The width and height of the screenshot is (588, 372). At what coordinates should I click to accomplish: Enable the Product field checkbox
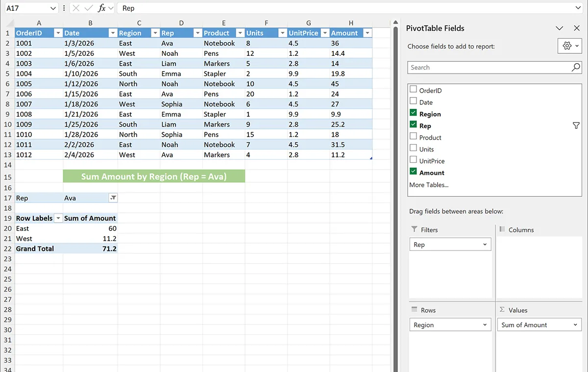point(413,137)
